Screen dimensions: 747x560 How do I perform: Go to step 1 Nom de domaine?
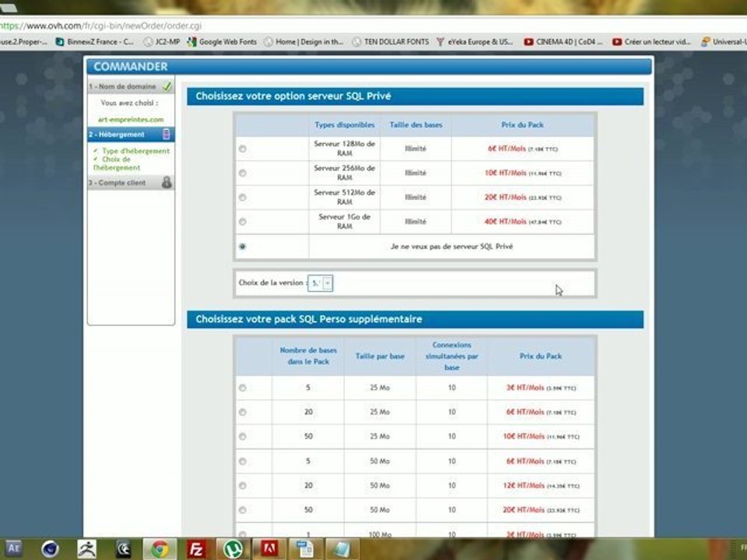(x=131, y=86)
